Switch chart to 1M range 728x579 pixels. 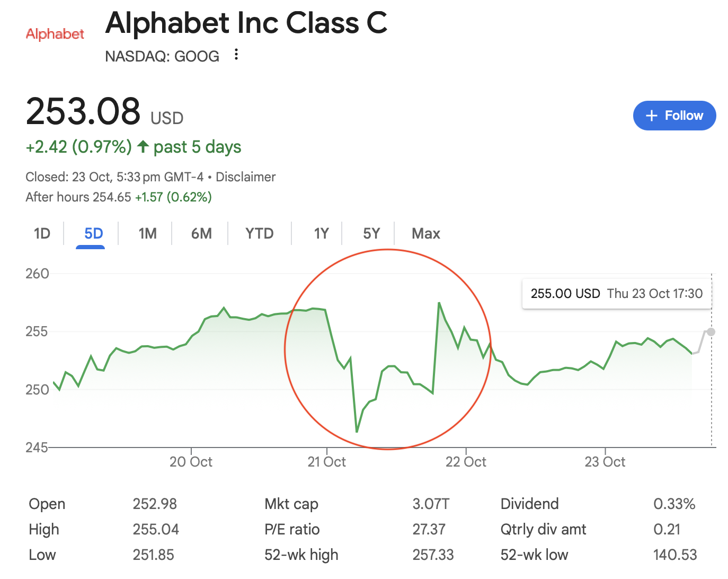coord(147,234)
